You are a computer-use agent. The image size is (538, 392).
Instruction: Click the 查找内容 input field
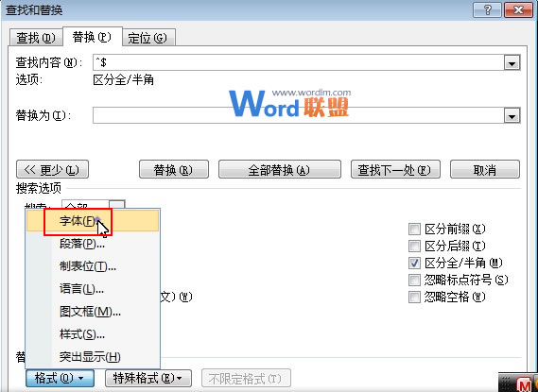[x=298, y=62]
